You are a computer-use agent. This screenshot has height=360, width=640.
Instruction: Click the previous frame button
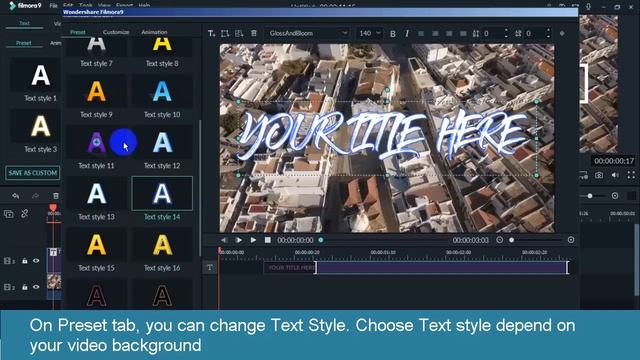(x=224, y=240)
